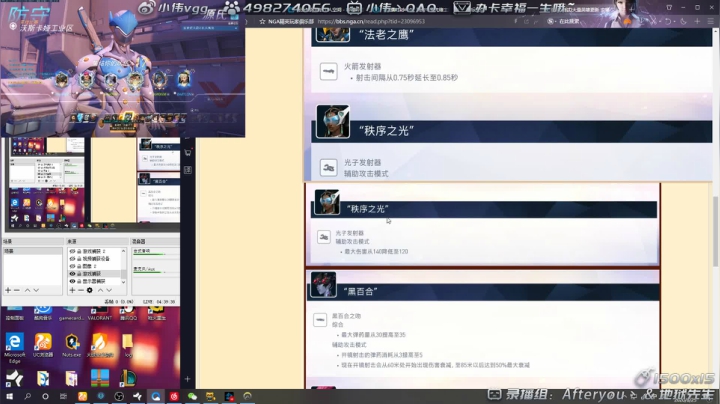Open the browser main menu icon
The width and height of the screenshot is (720, 404).
tap(711, 22)
